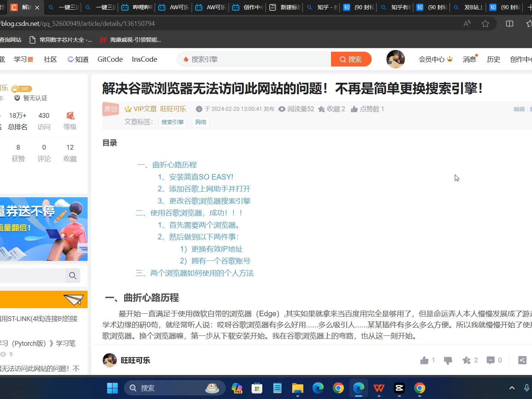Jump to 2、然后做到以下两件事 section
532x399 pixels.
[x=198, y=237]
